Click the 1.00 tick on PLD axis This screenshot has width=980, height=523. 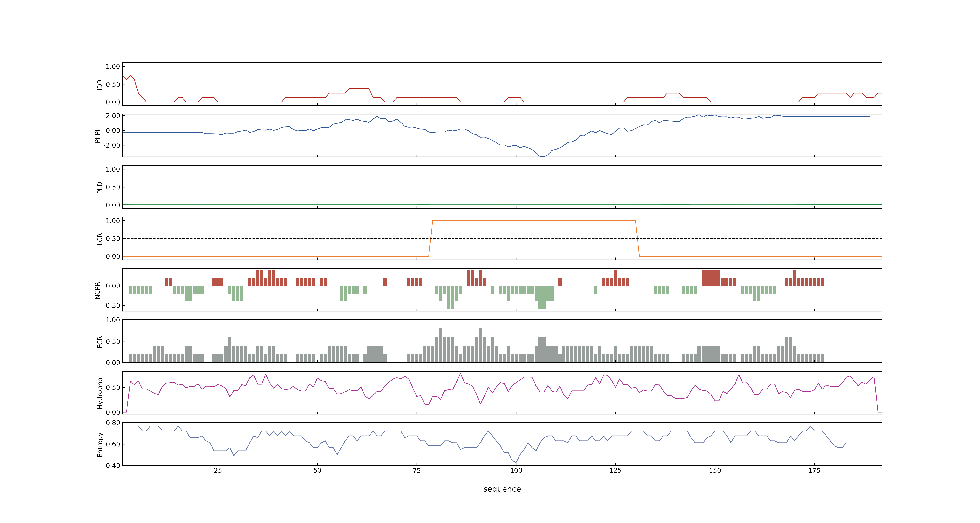coord(113,169)
